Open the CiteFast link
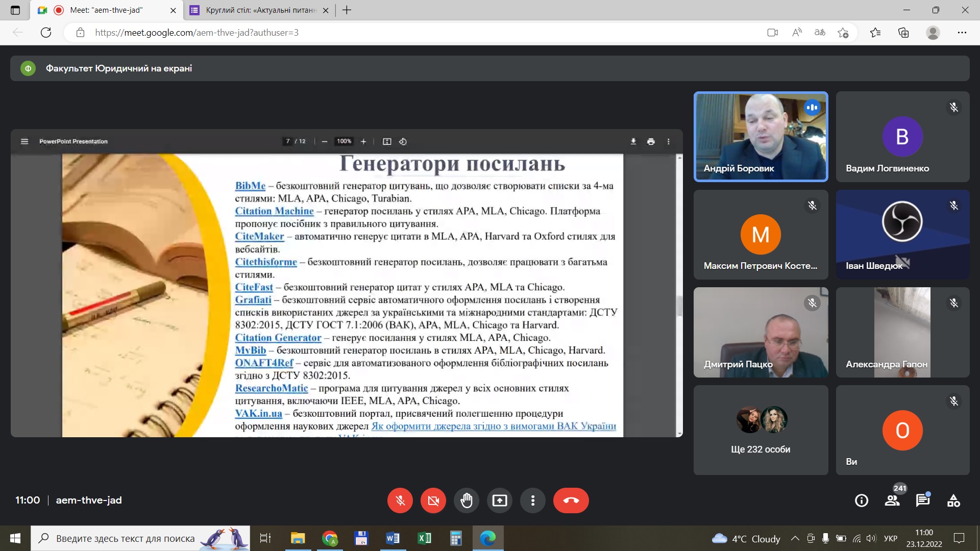 pos(254,287)
